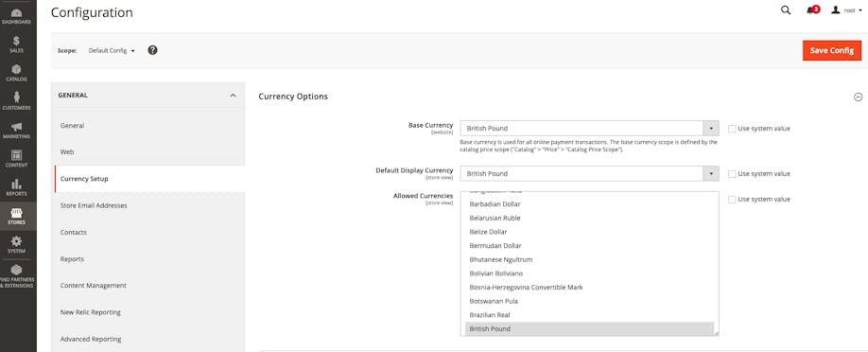Toggle Use system value for Allowed Currencies
The width and height of the screenshot is (868, 352).
click(x=732, y=200)
